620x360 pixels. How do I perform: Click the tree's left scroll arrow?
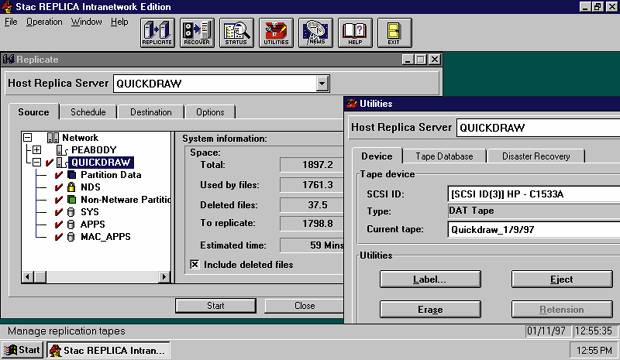pos(28,277)
